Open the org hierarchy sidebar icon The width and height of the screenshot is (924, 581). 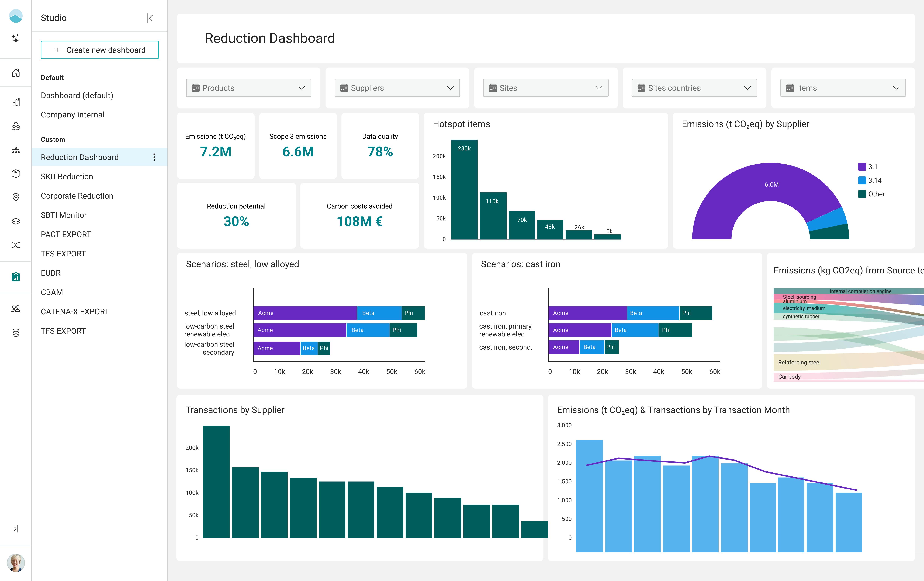tap(15, 150)
